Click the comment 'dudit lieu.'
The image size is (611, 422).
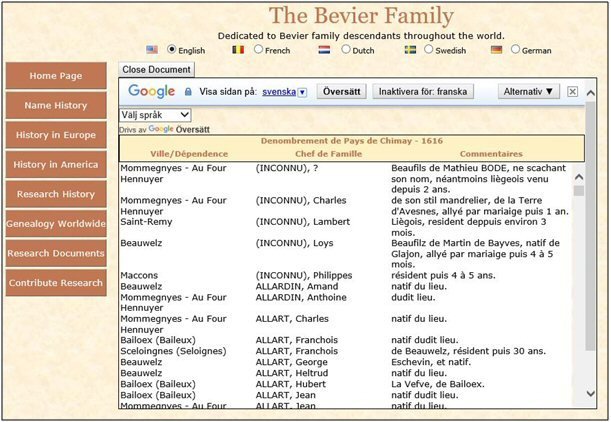(x=413, y=297)
